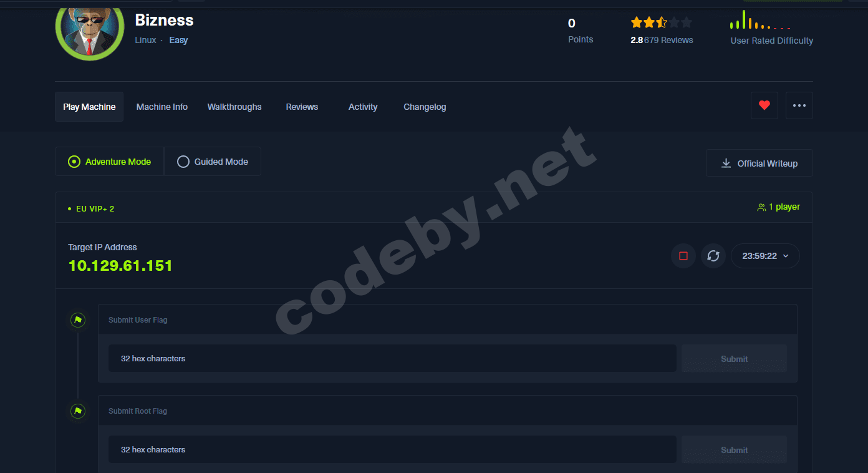
Task: Switch to the Play Machine tab
Action: [89, 107]
